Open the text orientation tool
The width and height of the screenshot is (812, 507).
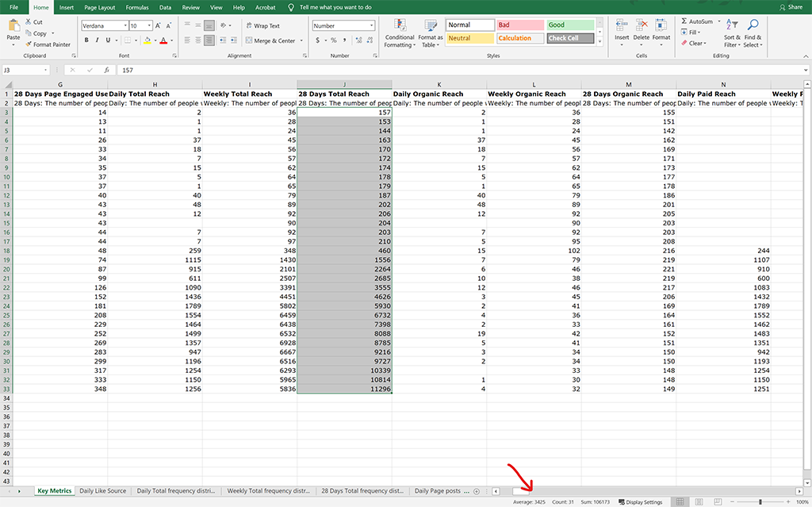click(224, 25)
